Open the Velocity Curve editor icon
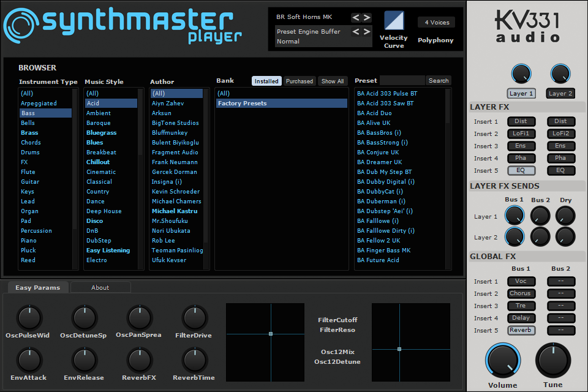588x392 pixels. tap(394, 20)
